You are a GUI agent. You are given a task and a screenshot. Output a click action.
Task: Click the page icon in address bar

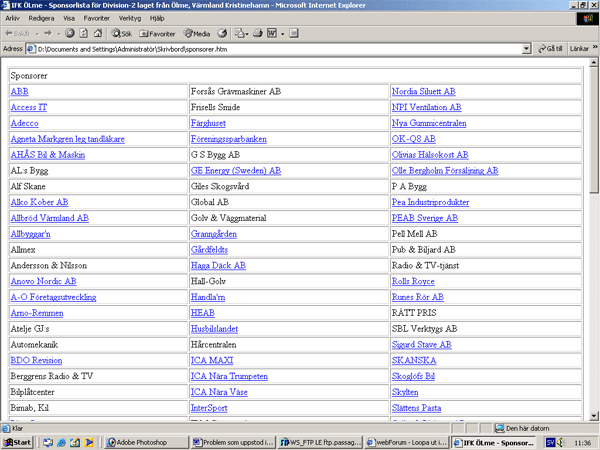[31, 49]
